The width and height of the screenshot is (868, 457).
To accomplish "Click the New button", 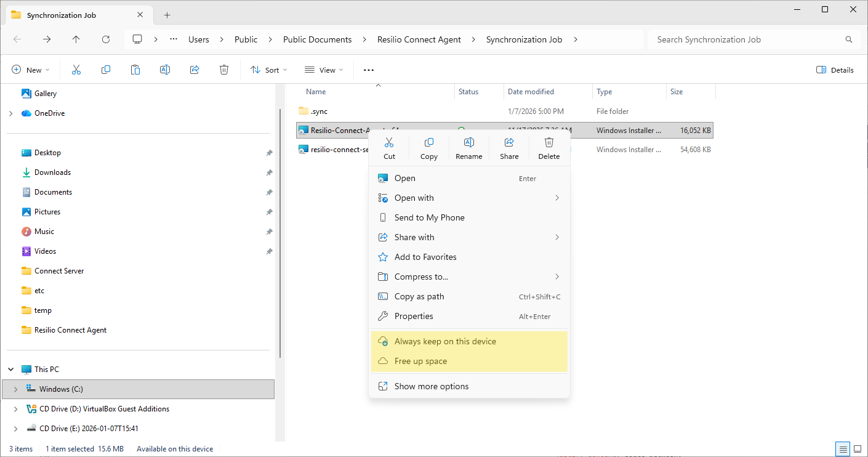I will click(x=30, y=70).
